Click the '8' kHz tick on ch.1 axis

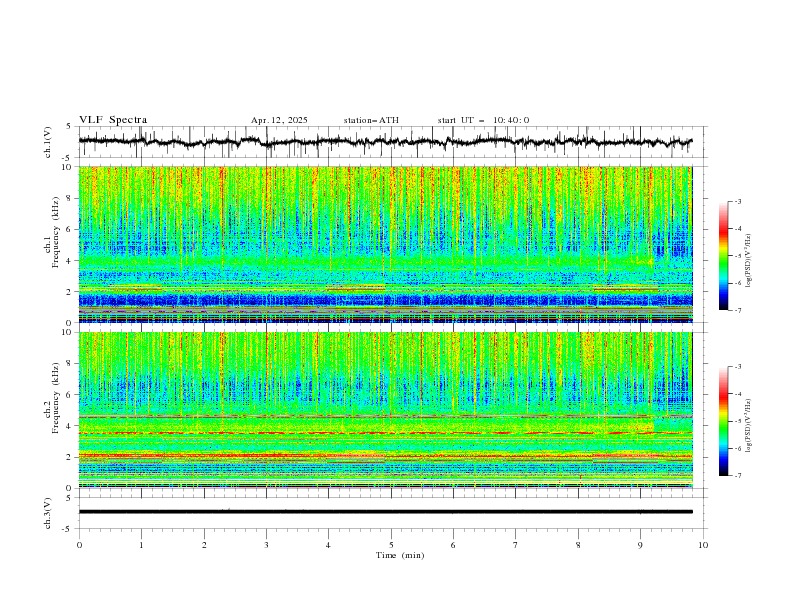point(70,198)
